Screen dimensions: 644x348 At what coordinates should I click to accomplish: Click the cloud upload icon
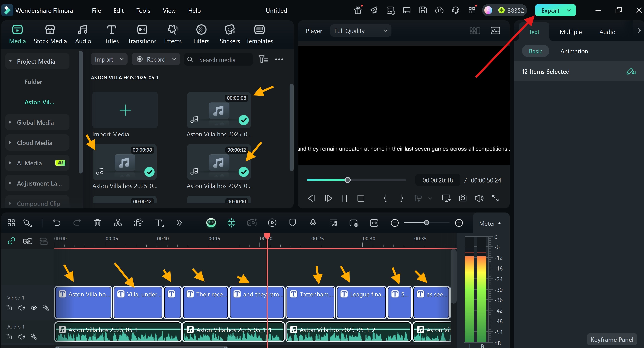[439, 10]
